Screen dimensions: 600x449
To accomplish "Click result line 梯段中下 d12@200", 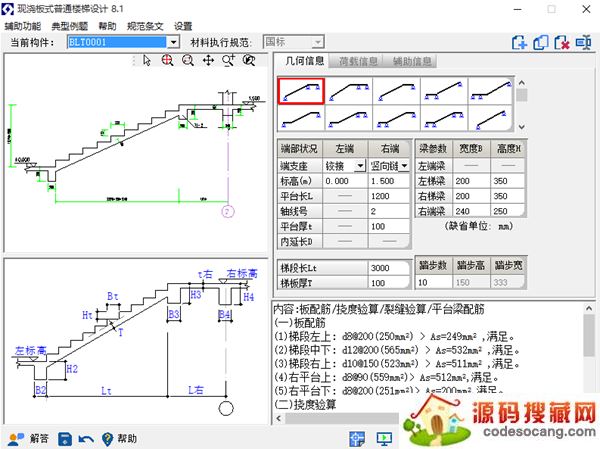I will 397,350.
